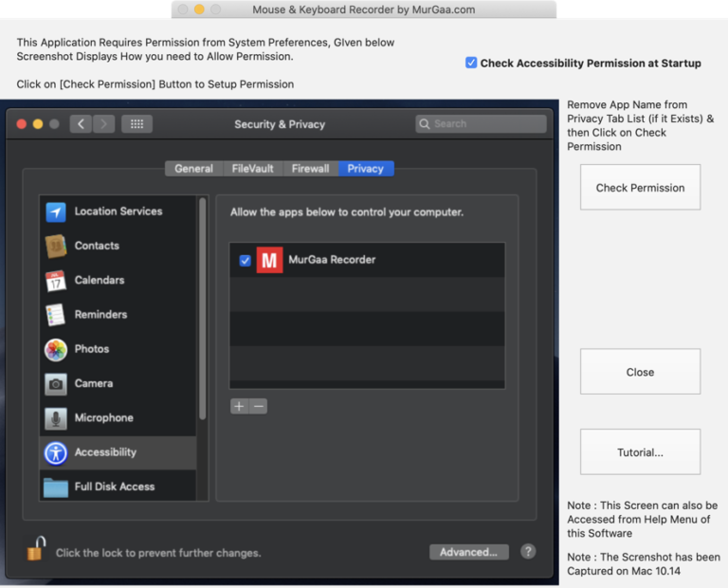Click the open padlock icon
The height and width of the screenshot is (588, 728).
pos(36,548)
